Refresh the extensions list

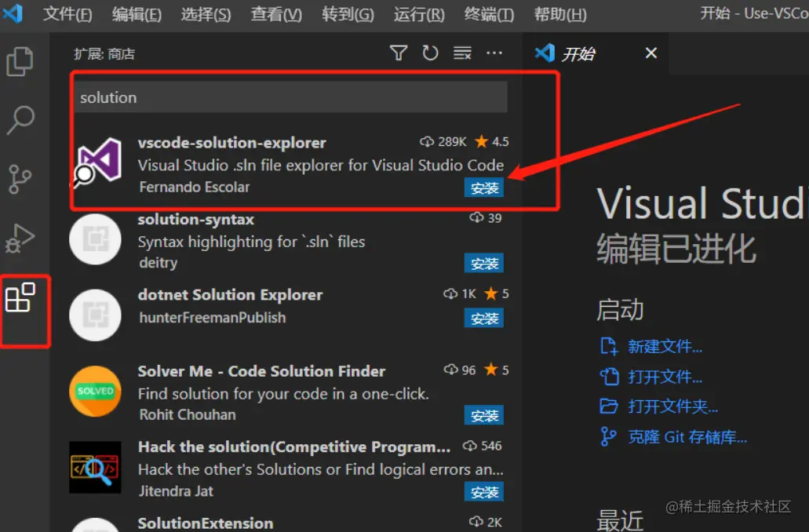[430, 53]
